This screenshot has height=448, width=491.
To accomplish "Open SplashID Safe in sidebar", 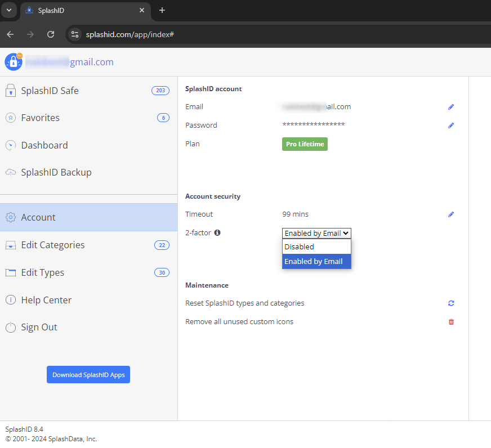I will click(88, 91).
